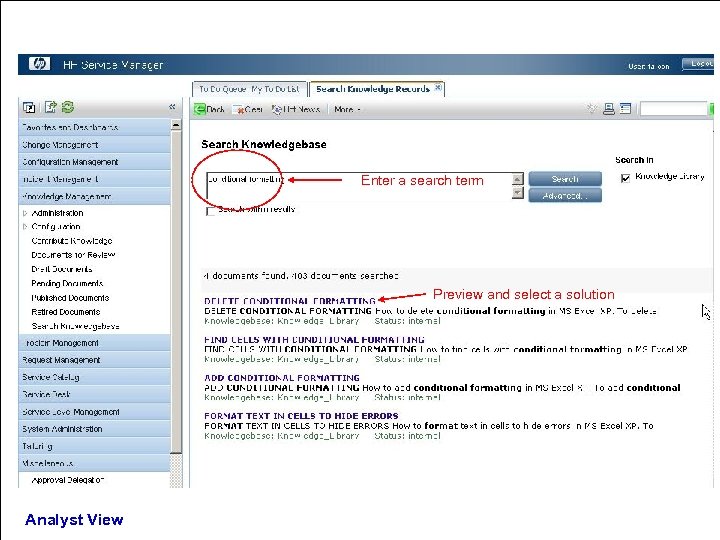The image size is (720, 540).
Task: Click the print icon in the toolbar
Action: [x=609, y=109]
